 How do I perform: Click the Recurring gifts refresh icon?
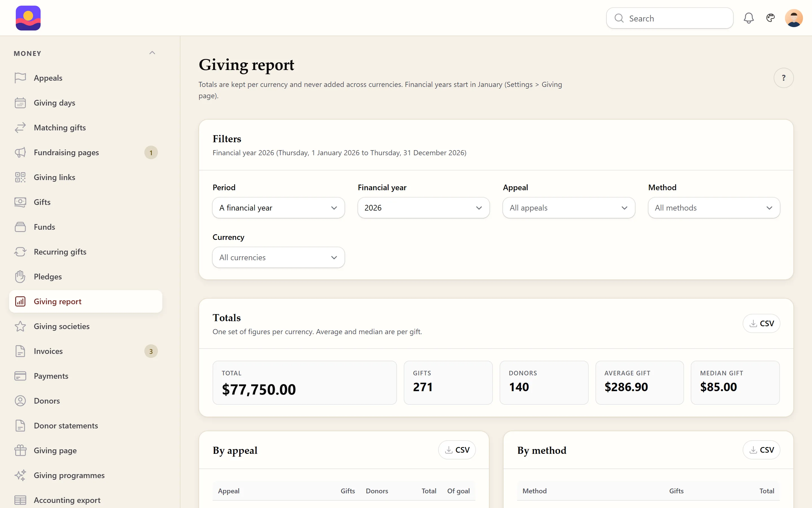20,252
